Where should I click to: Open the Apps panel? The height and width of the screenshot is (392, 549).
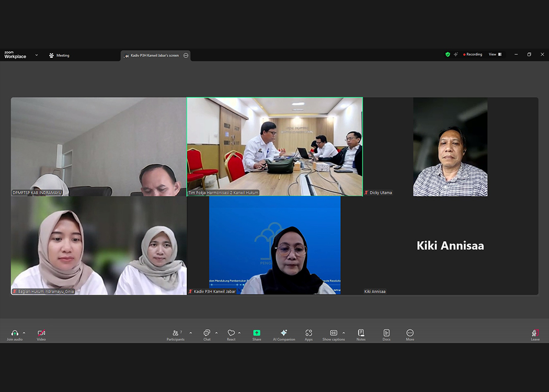pyautogui.click(x=308, y=333)
